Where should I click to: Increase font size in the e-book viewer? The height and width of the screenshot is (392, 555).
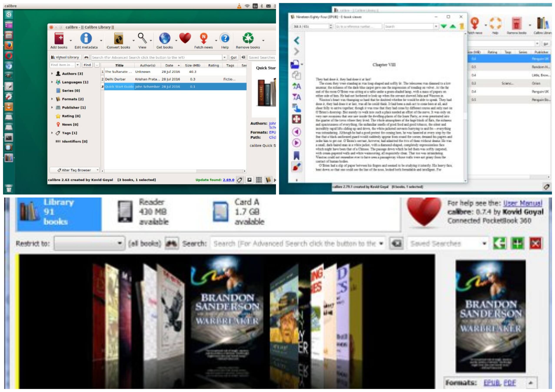point(297,86)
